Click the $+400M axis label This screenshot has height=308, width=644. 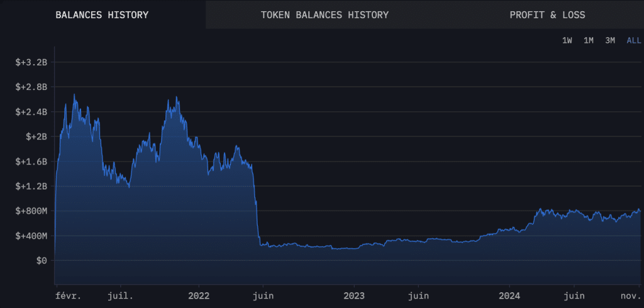click(x=31, y=236)
